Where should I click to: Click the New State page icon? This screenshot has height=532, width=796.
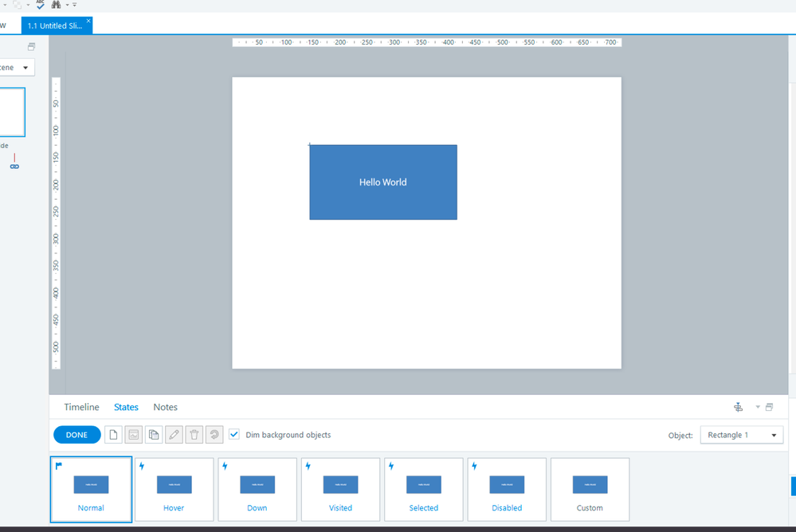click(113, 435)
